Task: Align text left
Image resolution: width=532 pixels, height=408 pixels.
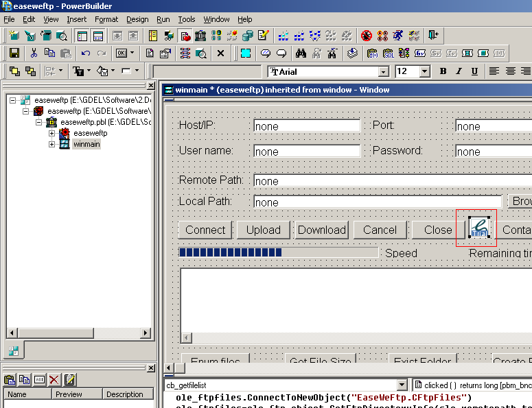Action: coord(494,71)
